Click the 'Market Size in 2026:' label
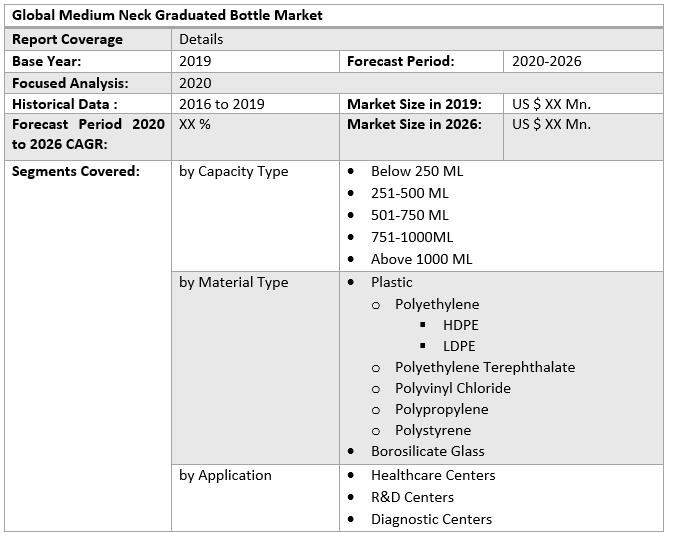 pyautogui.click(x=414, y=124)
